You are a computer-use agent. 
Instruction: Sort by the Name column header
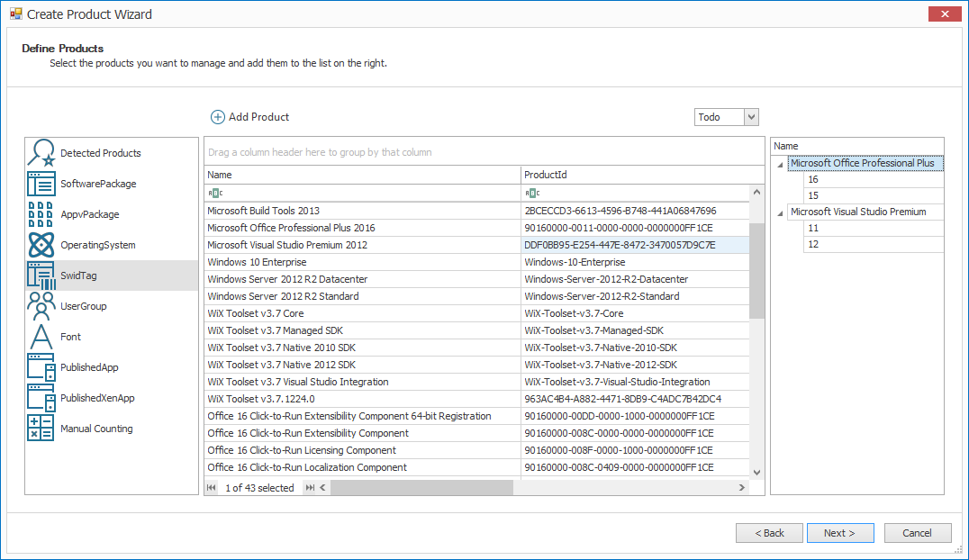click(x=362, y=175)
